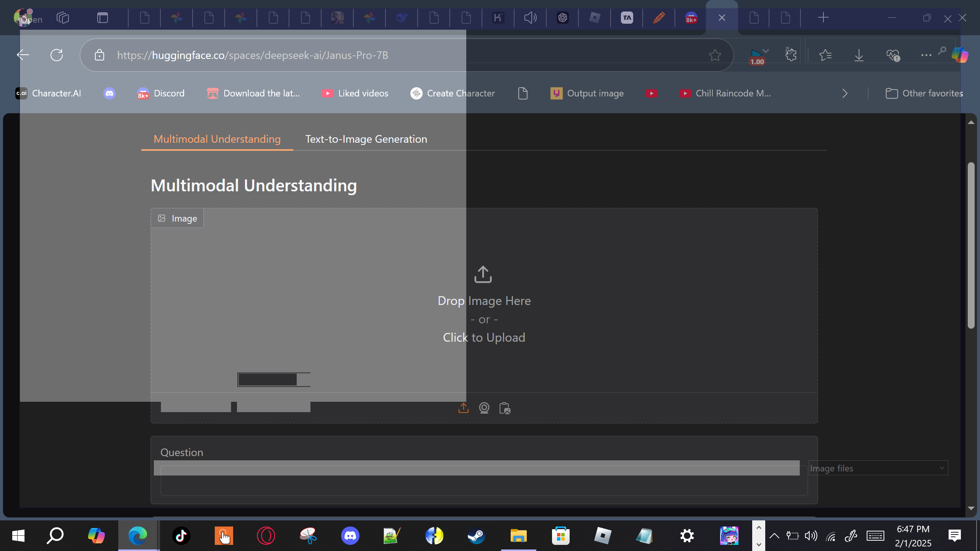Switch to Text-to-Image Generation tab
980x551 pixels.
pyautogui.click(x=366, y=139)
